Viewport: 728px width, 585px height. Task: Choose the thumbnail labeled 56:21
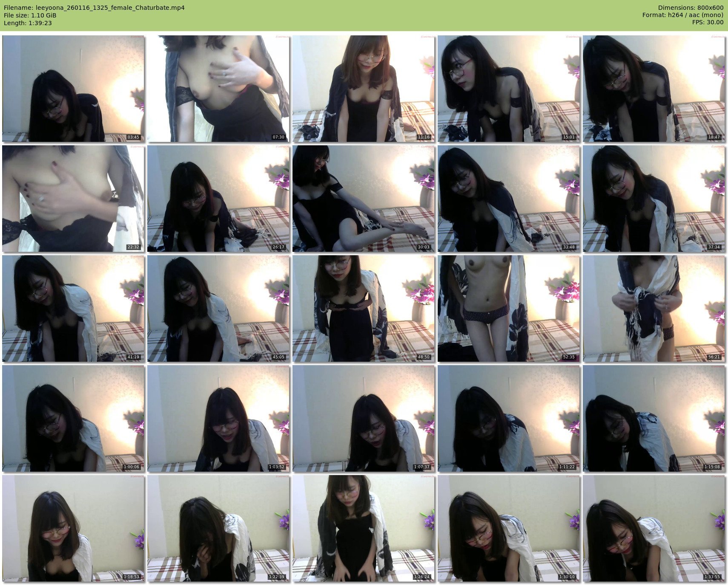click(654, 308)
